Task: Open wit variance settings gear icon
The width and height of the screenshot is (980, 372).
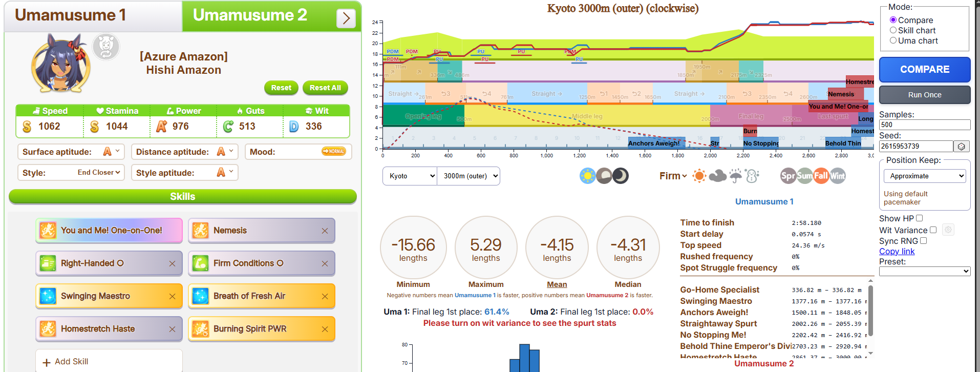Action: (x=948, y=230)
